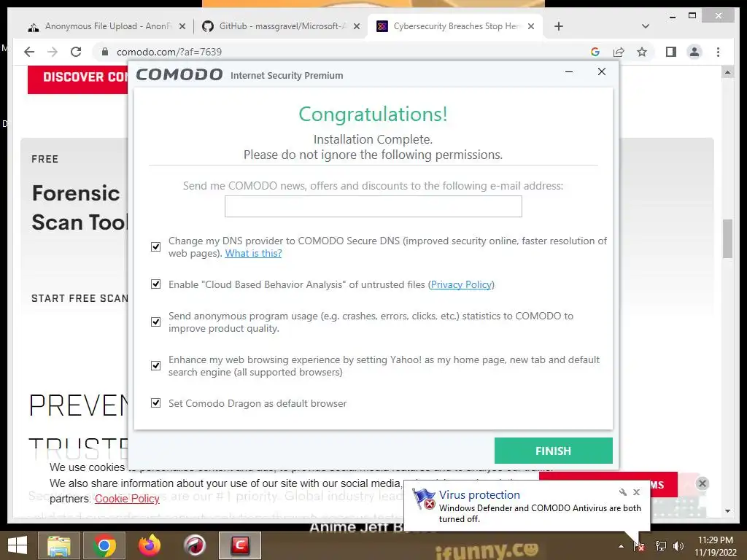747x560 pixels.
Task: Click the taskbar clock showing 11:29 PM
Action: coord(716,546)
